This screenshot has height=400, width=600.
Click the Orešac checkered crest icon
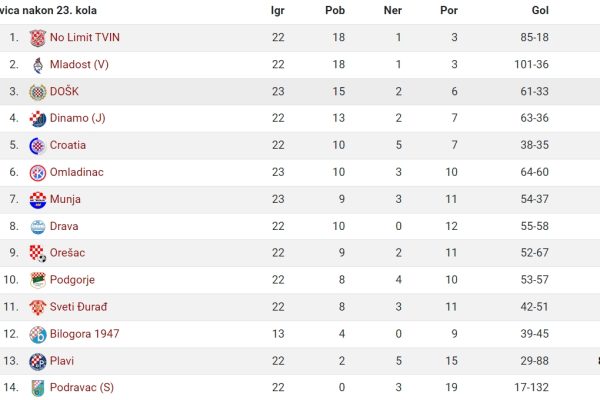pos(38,253)
